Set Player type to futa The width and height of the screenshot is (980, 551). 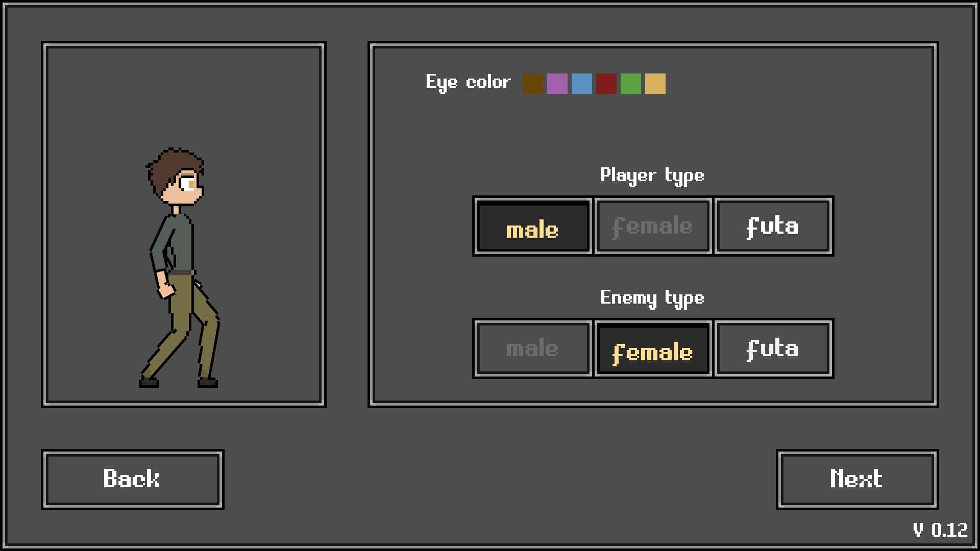coord(773,226)
